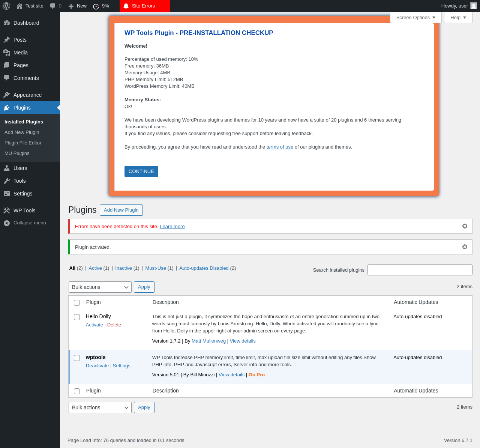Click the WP Tools crossed-tools icon
This screenshot has width=480, height=448.
pos(7,210)
